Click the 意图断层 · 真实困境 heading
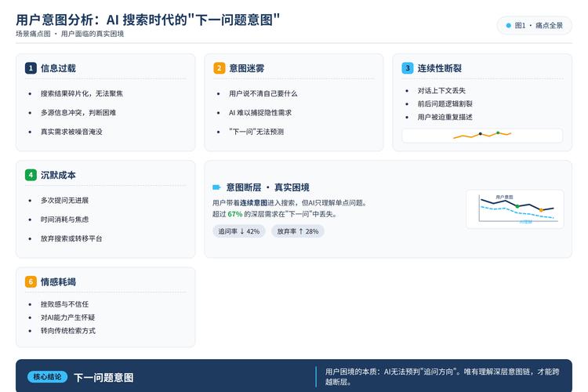 [268, 187]
